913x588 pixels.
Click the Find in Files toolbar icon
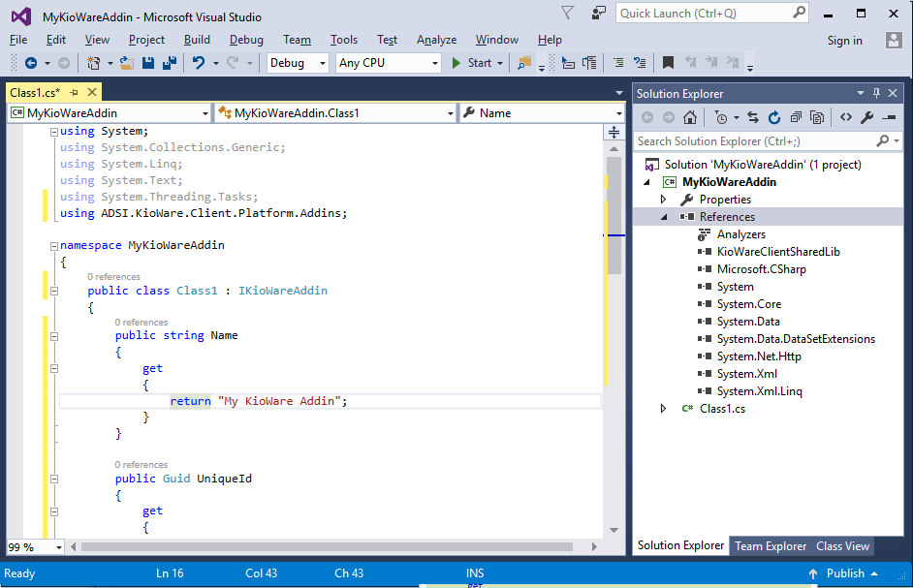(524, 63)
